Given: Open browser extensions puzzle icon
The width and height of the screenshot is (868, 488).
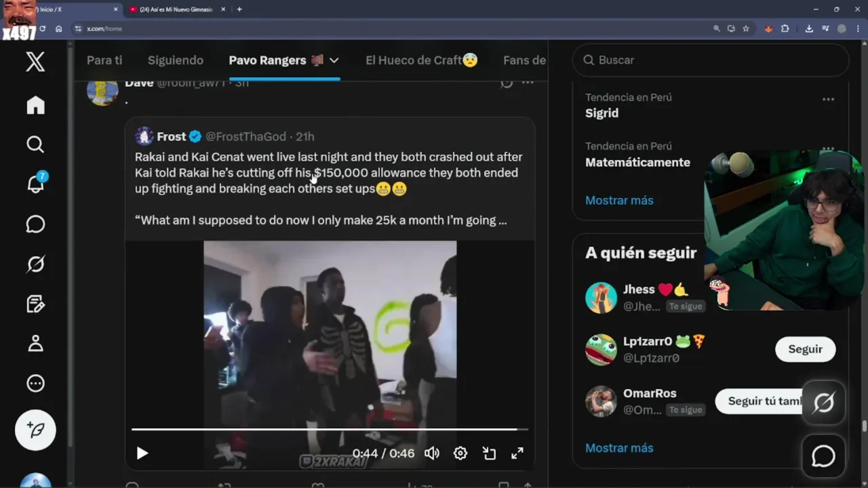Looking at the screenshot, I should [x=785, y=28].
